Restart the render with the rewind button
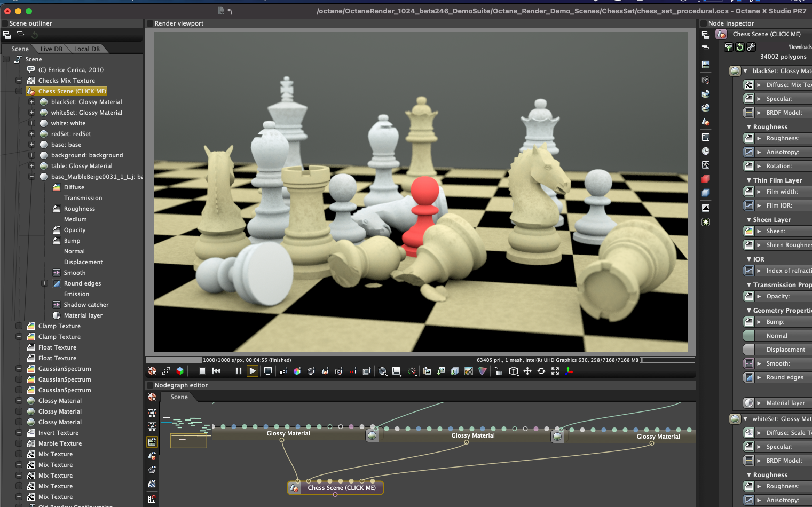Screen dimensions: 812x507 216,371
